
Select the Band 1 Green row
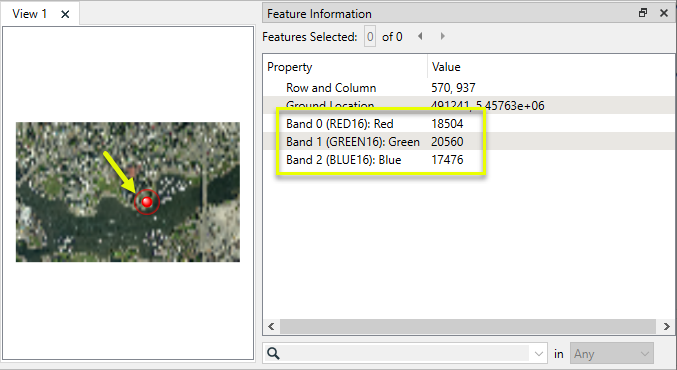[469, 142]
